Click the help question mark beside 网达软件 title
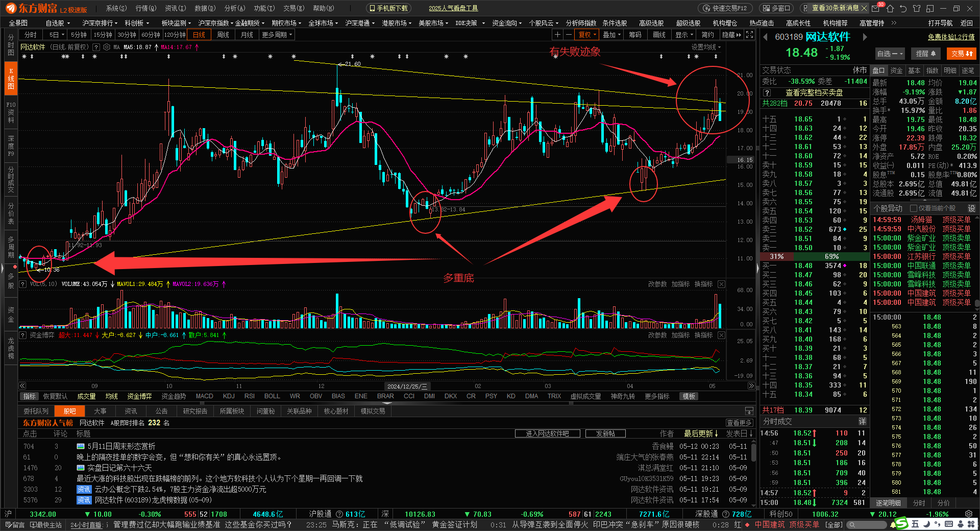Image resolution: width=980 pixels, height=531 pixels. pos(96,47)
